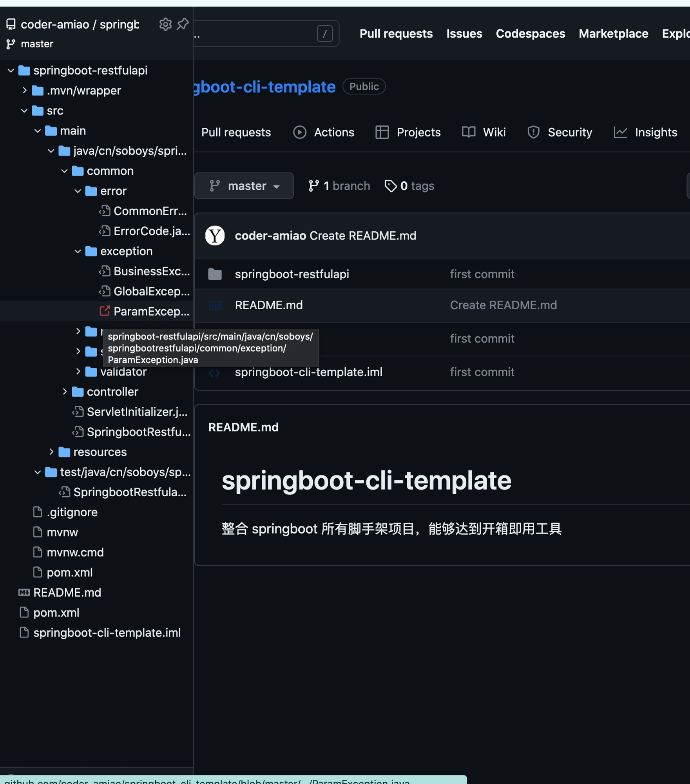Switch to the Actions tab
Image resolution: width=690 pixels, height=784 pixels.
tap(324, 132)
